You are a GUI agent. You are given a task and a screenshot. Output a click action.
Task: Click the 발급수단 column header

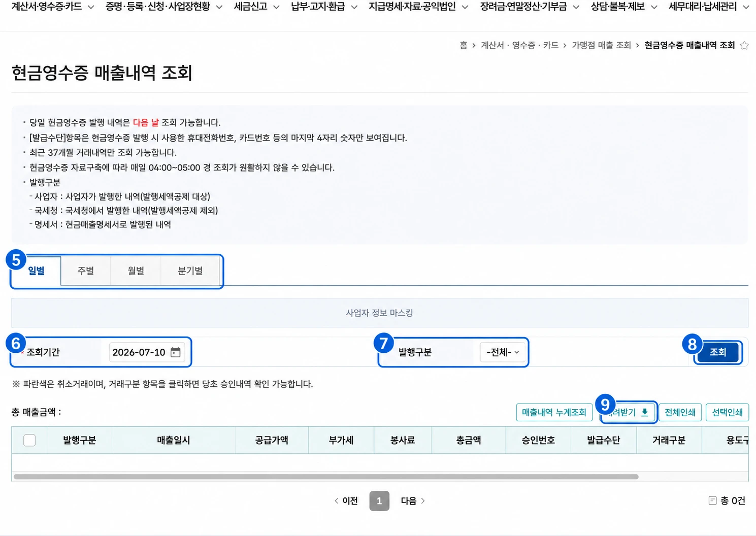point(604,440)
